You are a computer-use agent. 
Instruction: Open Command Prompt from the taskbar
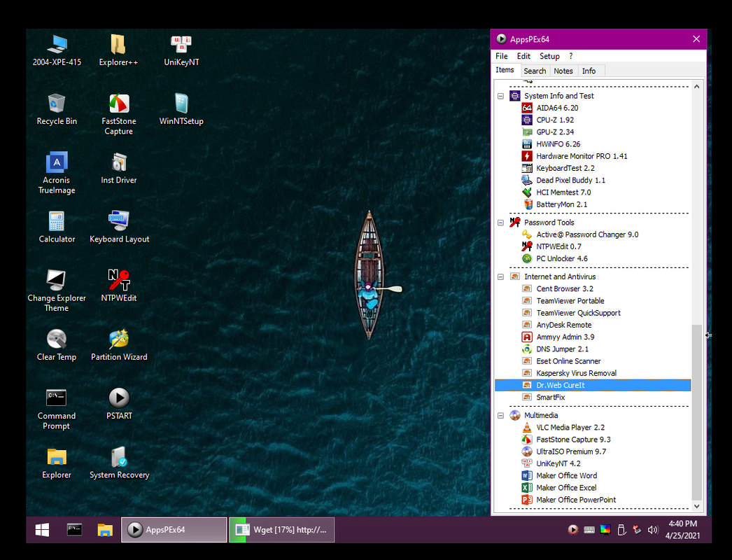(74, 530)
